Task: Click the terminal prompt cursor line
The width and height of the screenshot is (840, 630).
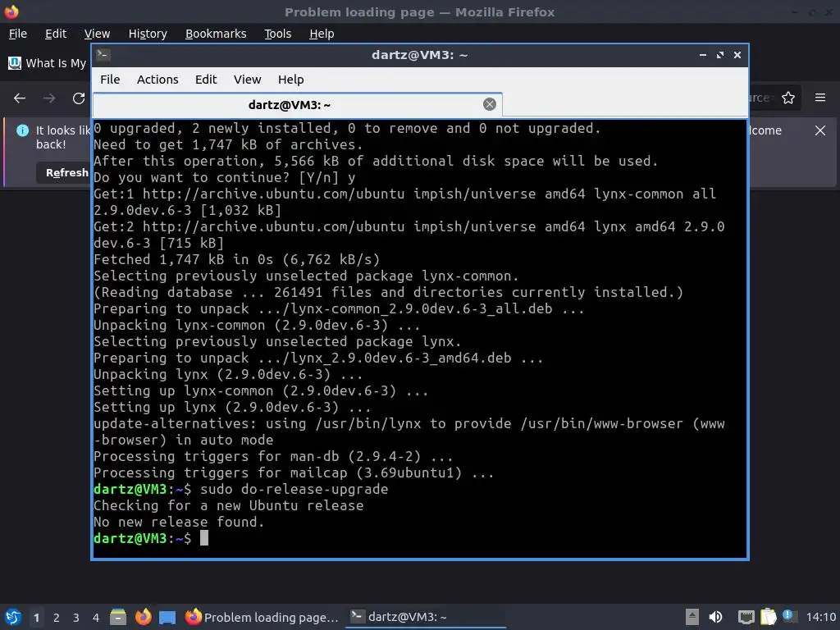Action: (151, 538)
